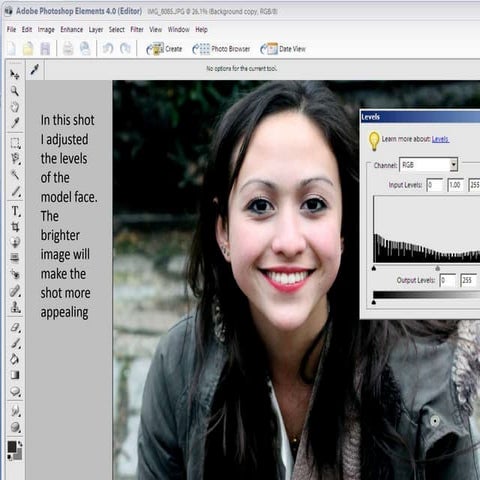Click the black input levels slider
This screenshot has height=480, width=480.
coord(374,268)
